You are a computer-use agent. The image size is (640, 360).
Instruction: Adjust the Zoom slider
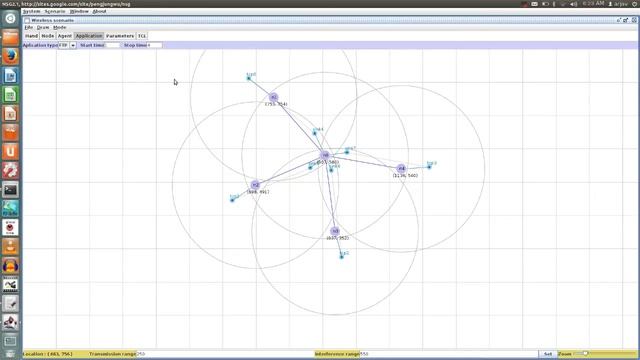coord(585,353)
